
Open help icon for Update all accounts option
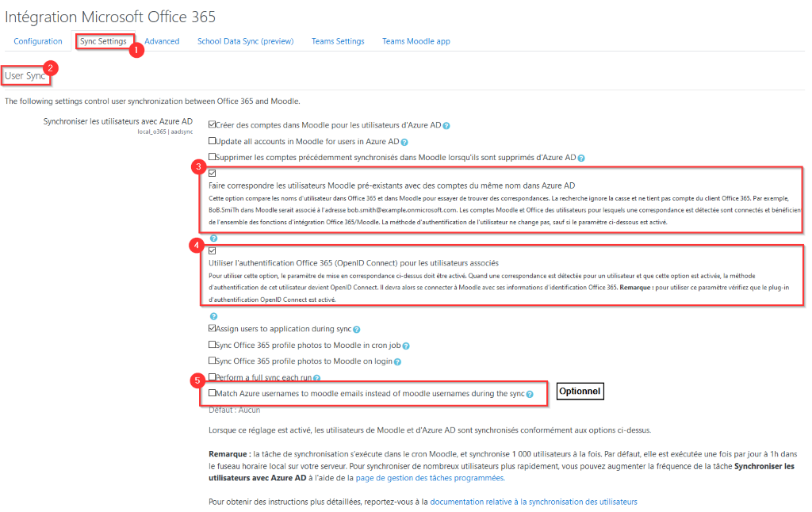pos(404,143)
